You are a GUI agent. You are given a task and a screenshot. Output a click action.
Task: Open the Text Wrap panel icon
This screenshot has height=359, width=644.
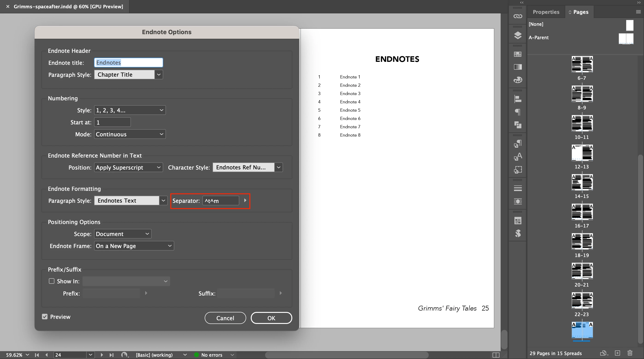[517, 201]
